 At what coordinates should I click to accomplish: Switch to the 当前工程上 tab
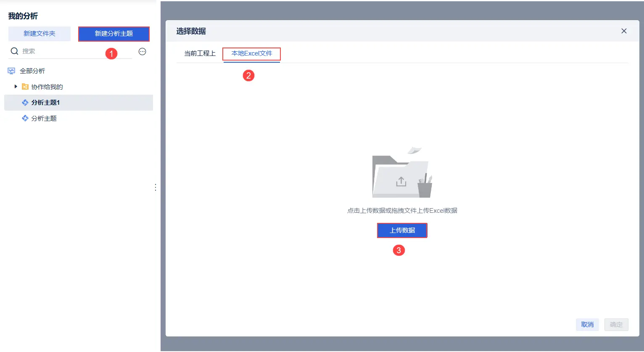coord(200,54)
